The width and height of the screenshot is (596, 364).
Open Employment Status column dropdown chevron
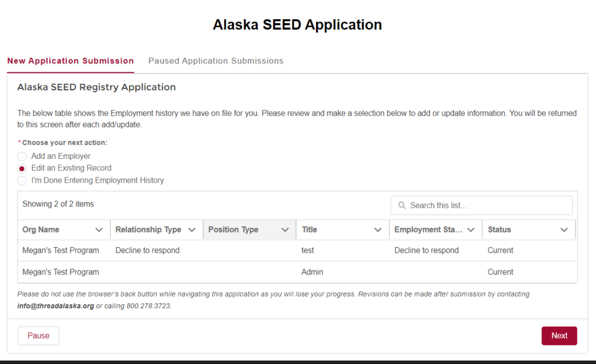tap(471, 230)
